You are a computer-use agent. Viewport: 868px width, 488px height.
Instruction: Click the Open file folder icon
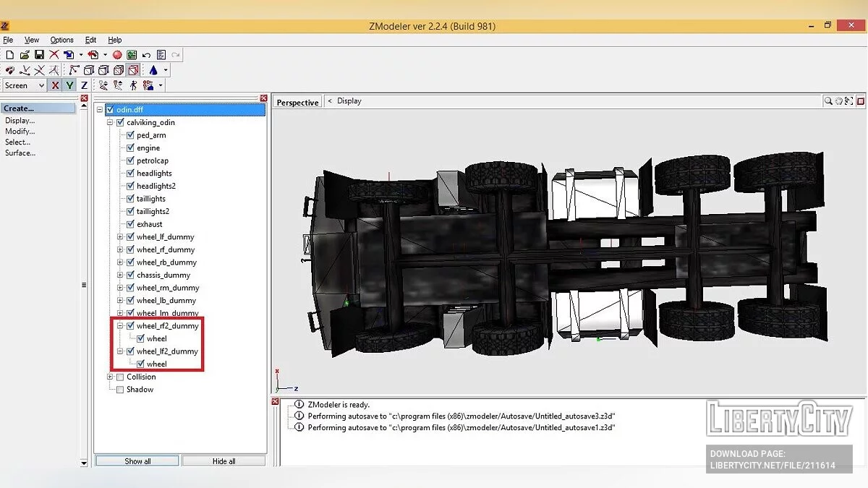(25, 55)
